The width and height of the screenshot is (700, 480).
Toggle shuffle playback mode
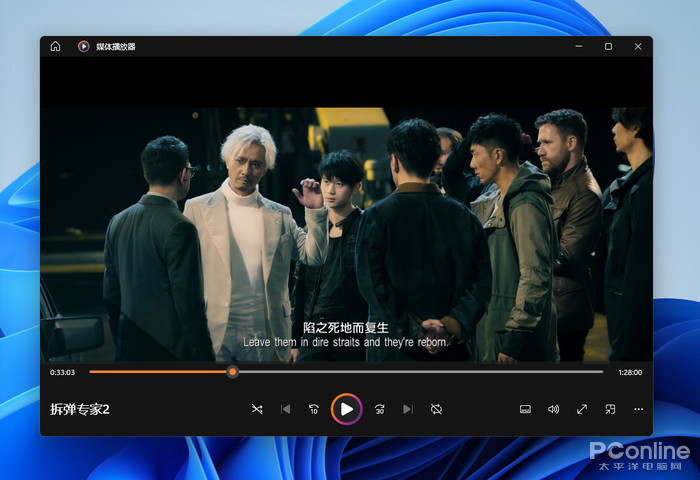[x=257, y=409]
